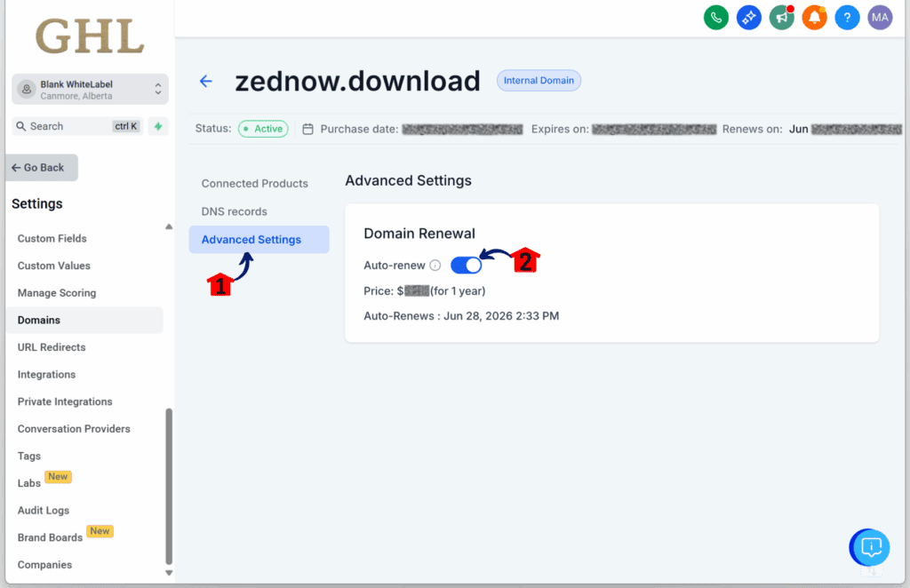Click the blue sparkle AI assistant icon
Image resolution: width=910 pixels, height=588 pixels.
[x=748, y=18]
